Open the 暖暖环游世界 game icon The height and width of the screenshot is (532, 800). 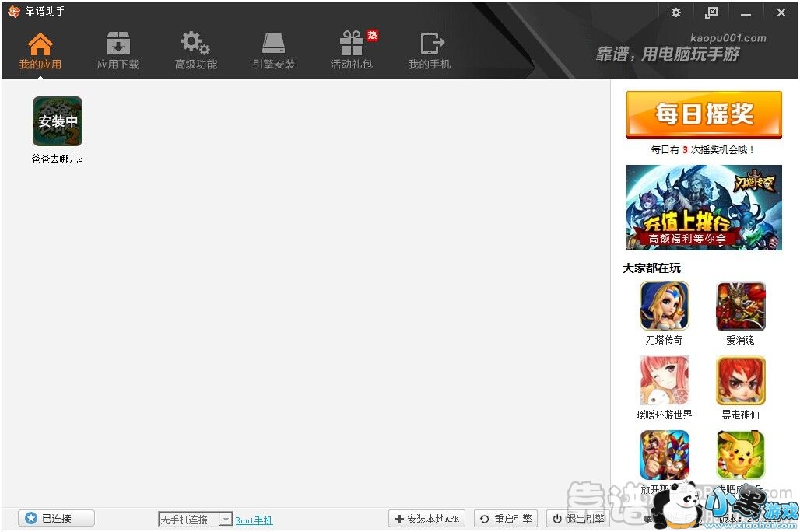665,380
